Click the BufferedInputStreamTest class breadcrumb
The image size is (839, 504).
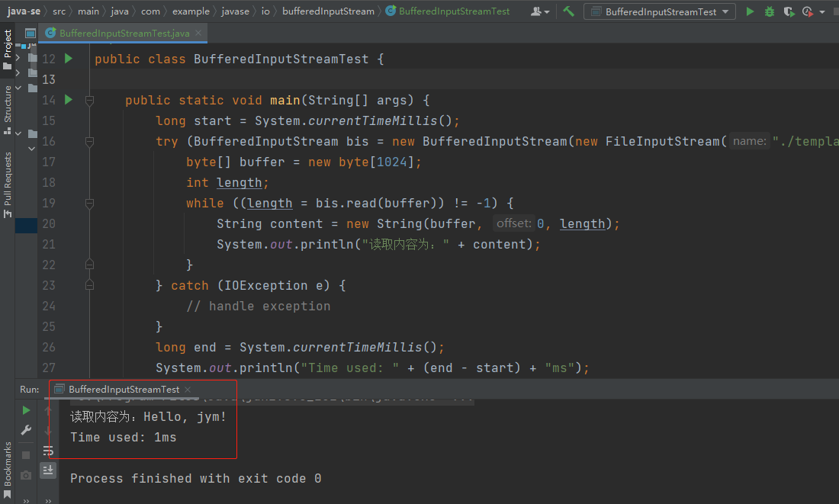point(447,11)
